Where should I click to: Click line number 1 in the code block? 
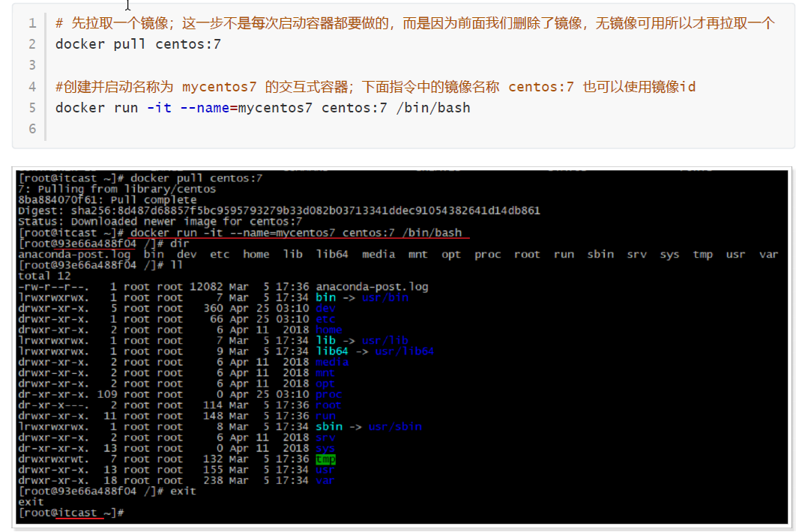(32, 22)
